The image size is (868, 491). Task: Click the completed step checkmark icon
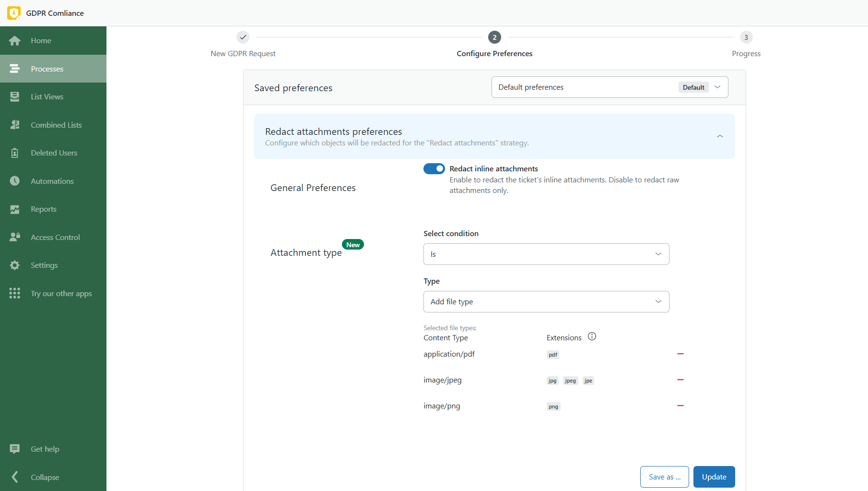243,37
